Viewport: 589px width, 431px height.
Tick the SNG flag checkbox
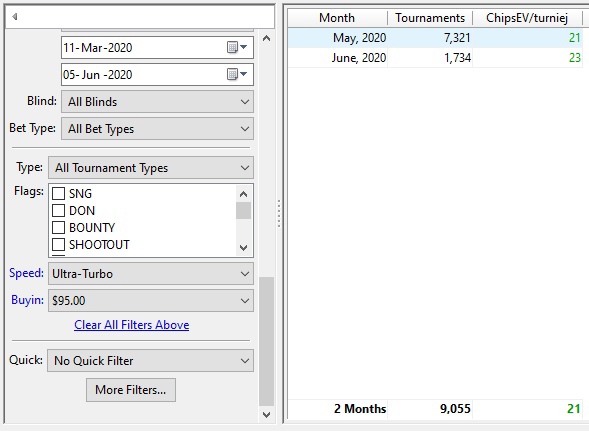[58, 194]
